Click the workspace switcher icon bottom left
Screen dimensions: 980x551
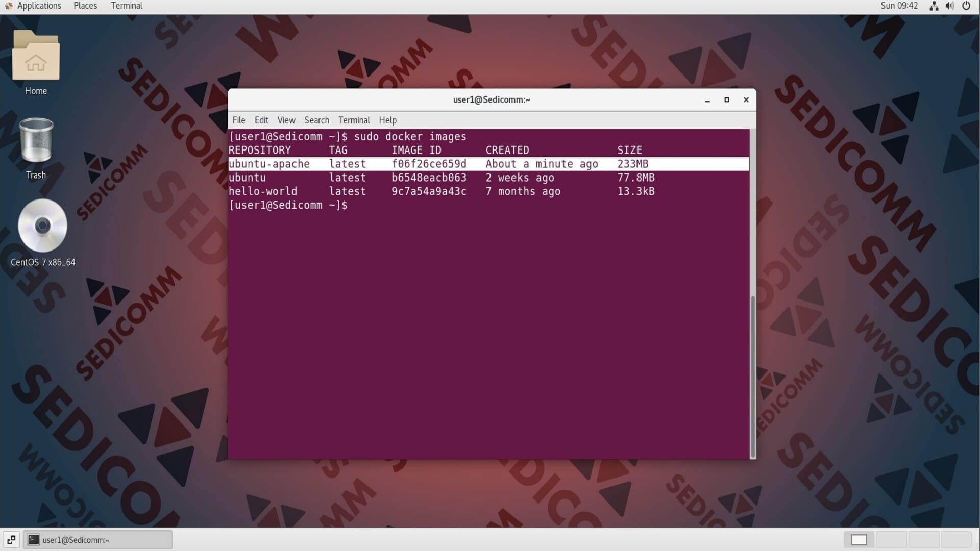[11, 539]
